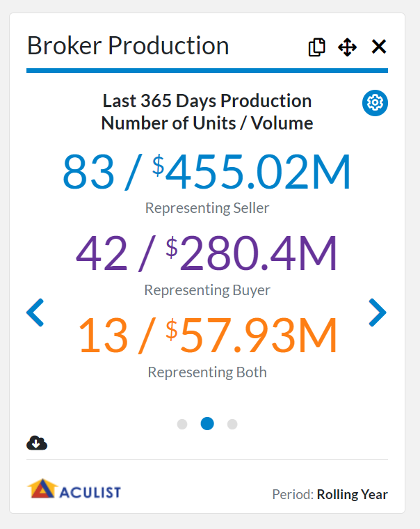The image size is (420, 529).
Task: Click the 42 / $280.4M buyer figure
Action: click(207, 253)
